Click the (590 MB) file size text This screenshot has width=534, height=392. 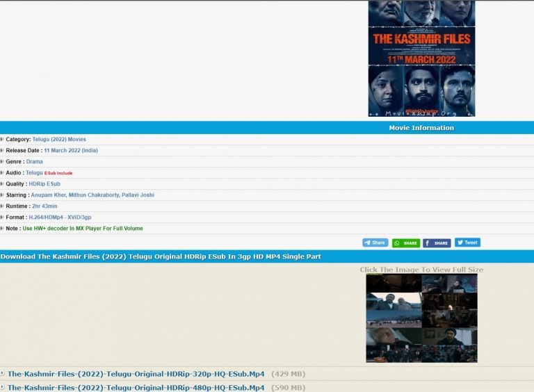click(x=288, y=388)
